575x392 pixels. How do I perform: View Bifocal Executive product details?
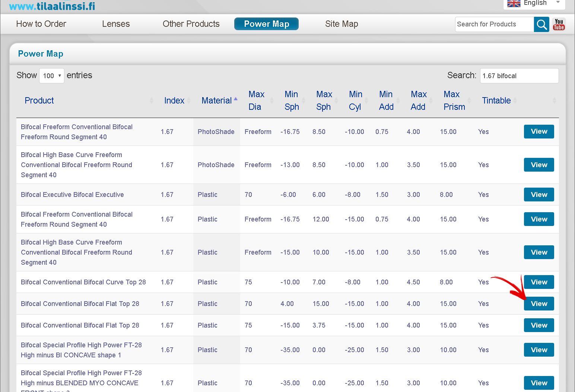pyautogui.click(x=539, y=195)
